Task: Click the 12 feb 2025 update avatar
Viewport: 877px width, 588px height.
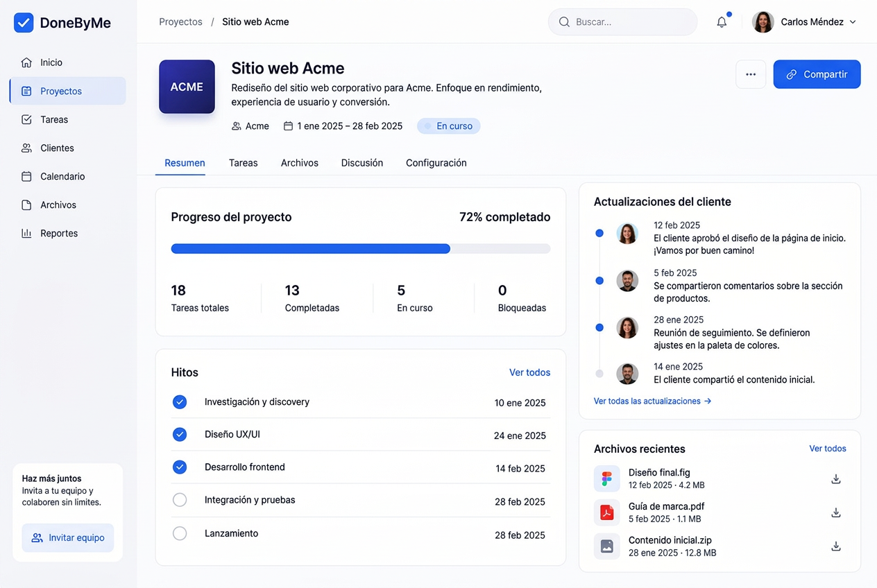Action: point(627,234)
